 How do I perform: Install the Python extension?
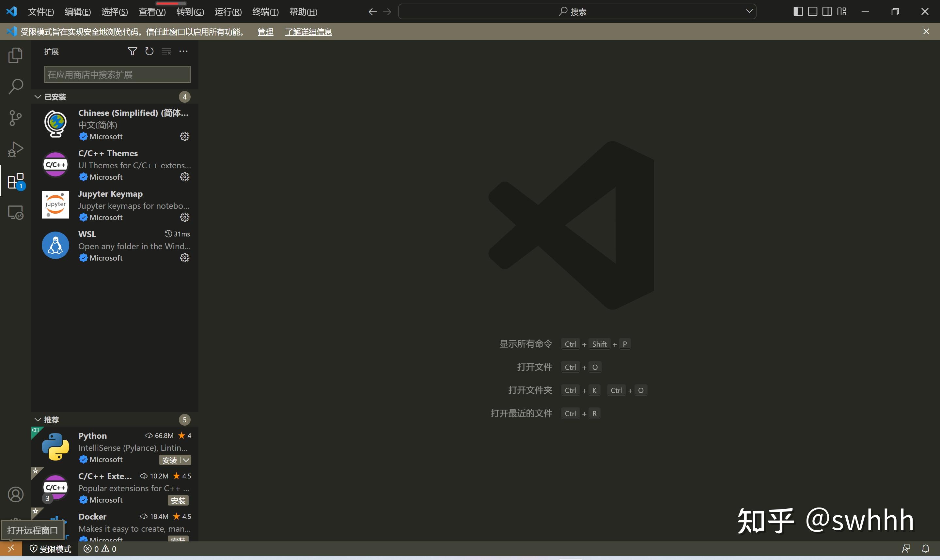pos(169,460)
